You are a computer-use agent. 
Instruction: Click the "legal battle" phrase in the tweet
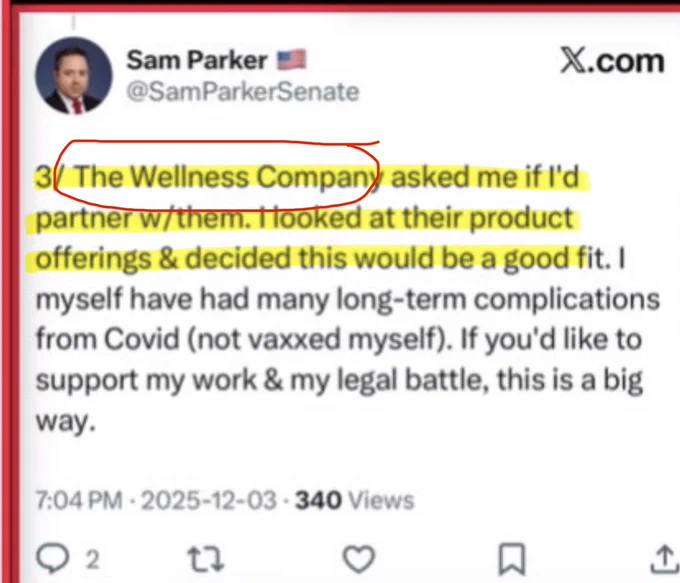[x=410, y=380]
